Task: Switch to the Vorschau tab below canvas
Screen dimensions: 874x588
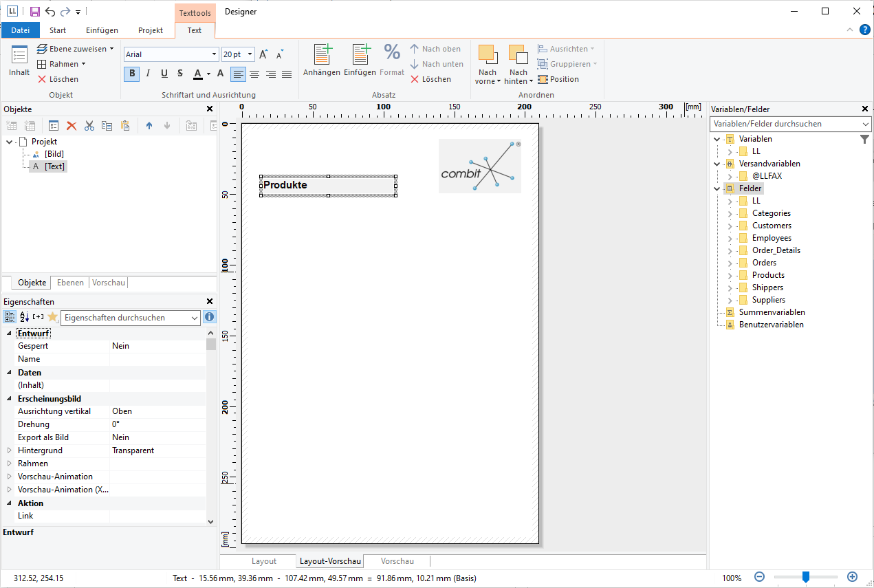Action: click(x=397, y=561)
